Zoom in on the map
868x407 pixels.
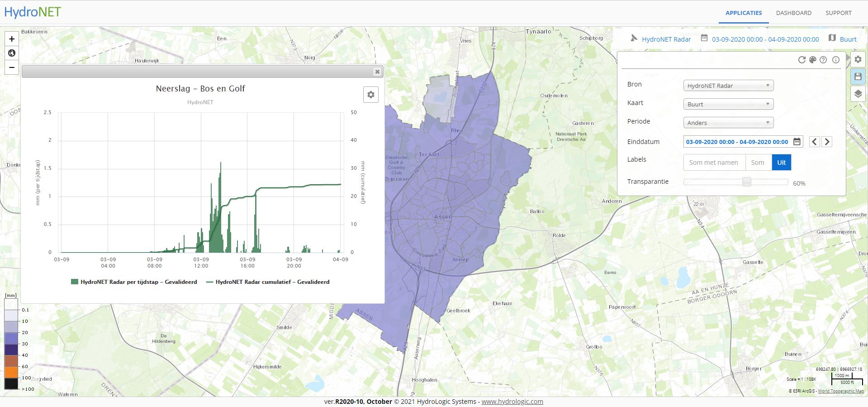[x=12, y=39]
